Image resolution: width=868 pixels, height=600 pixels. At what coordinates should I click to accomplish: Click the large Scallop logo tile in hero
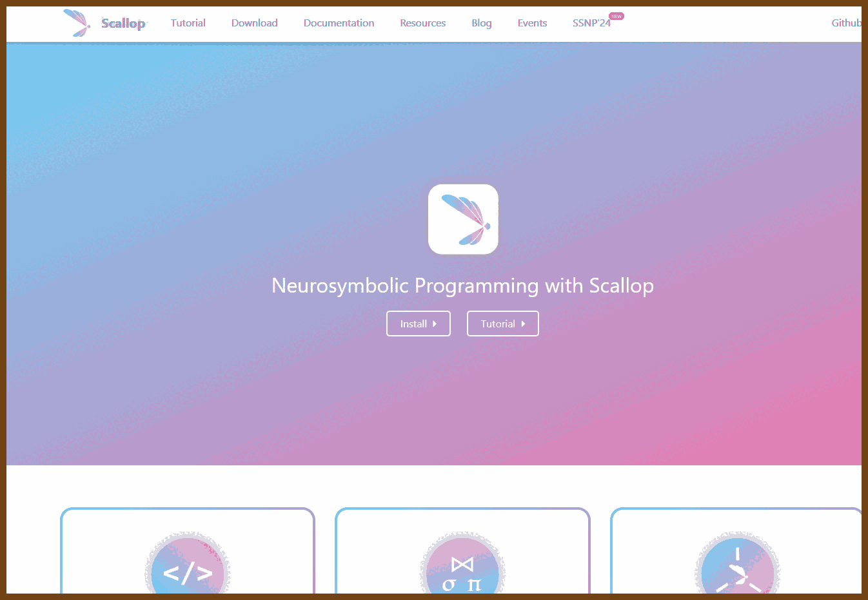click(463, 220)
